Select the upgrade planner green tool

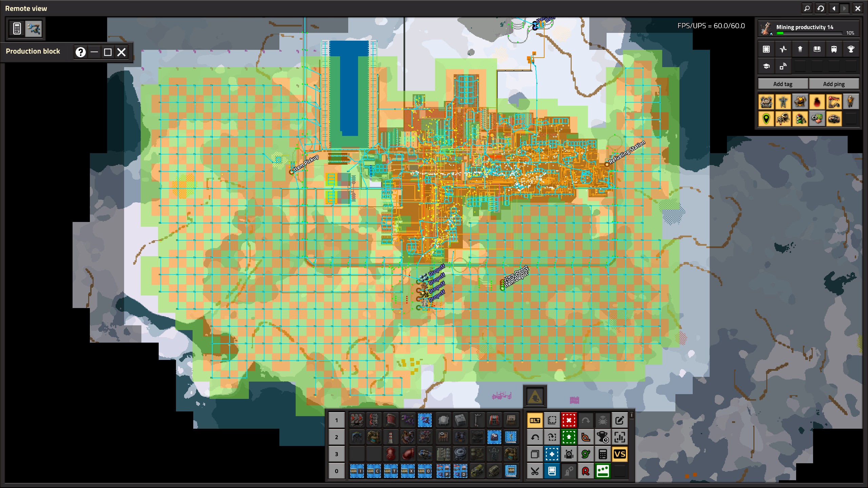click(569, 437)
